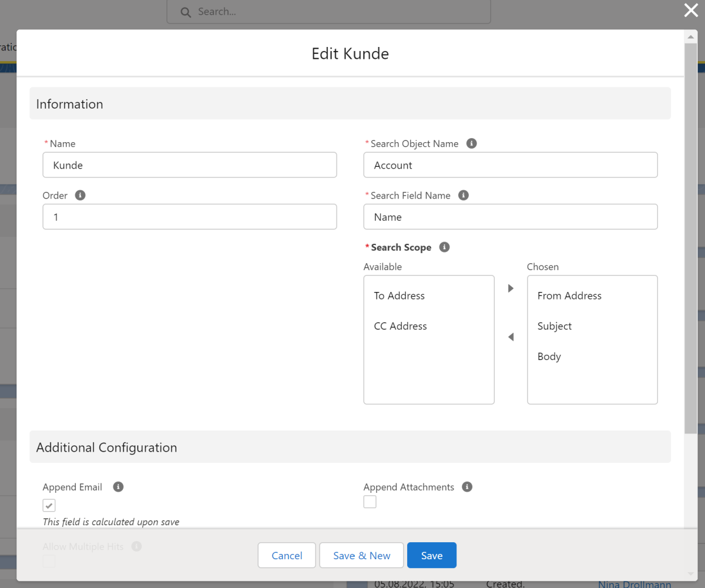Move selection to Chosen with right arrow
The height and width of the screenshot is (588, 705).
tap(511, 288)
